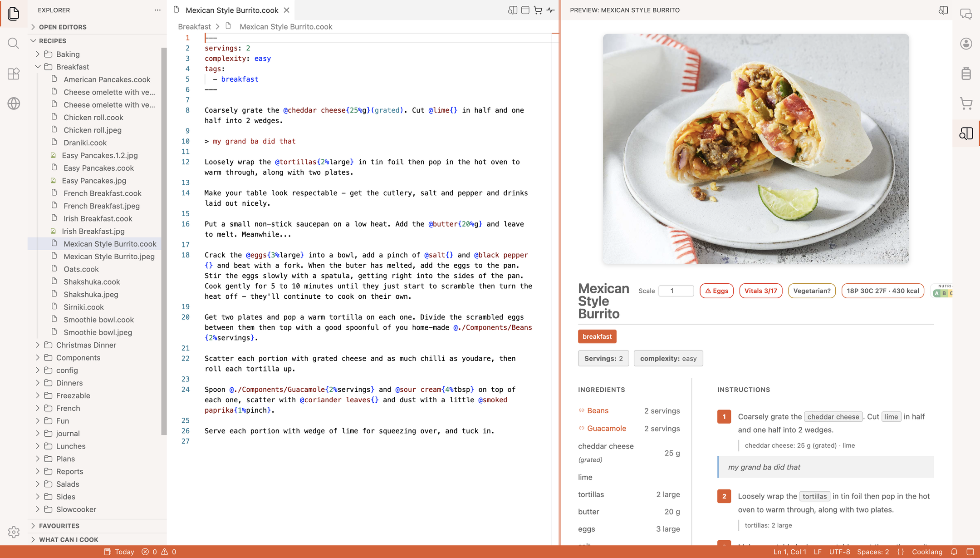This screenshot has height=558, width=980.
Task: Open the account profile icon in right sidebar
Action: click(x=966, y=44)
